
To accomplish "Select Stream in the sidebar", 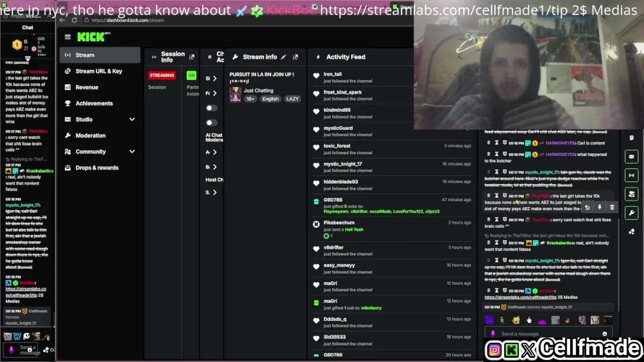I will (x=100, y=55).
